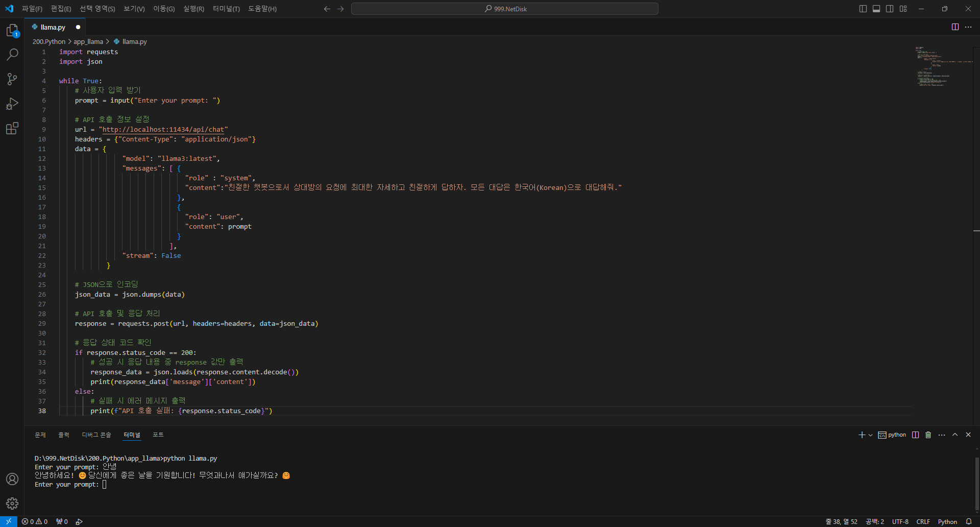The image size is (980, 527).
Task: Open the Search view in activity bar
Action: click(12, 54)
